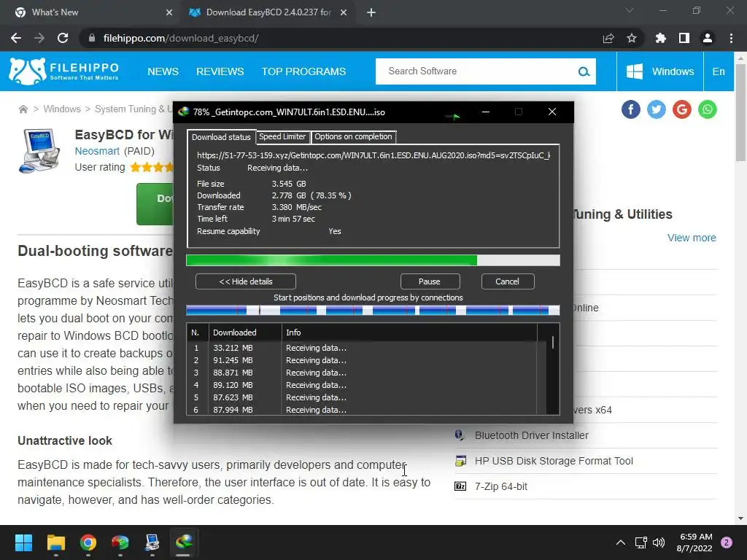The image size is (747, 560).
Task: Open 7-Zip 64-bit link
Action: pyautogui.click(x=500, y=486)
